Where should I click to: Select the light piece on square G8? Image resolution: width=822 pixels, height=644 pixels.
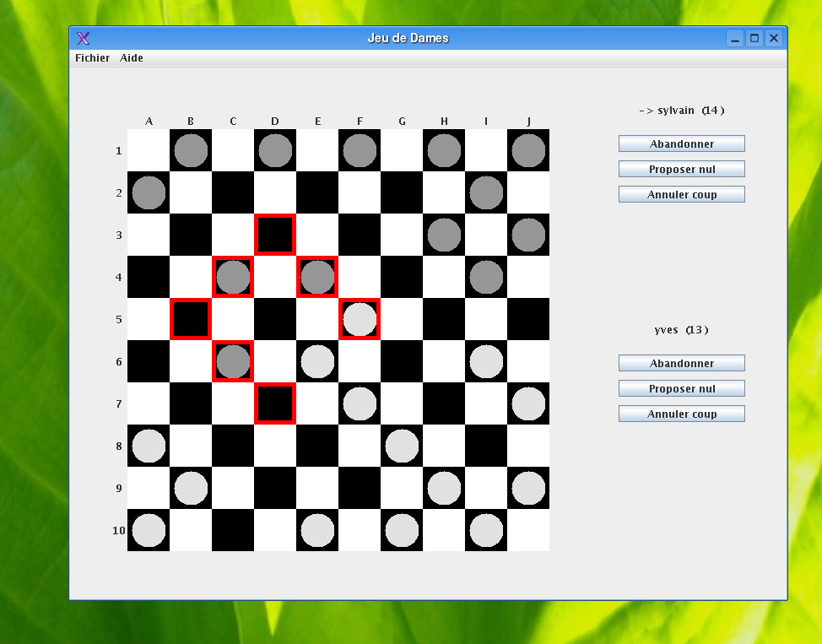(402, 446)
